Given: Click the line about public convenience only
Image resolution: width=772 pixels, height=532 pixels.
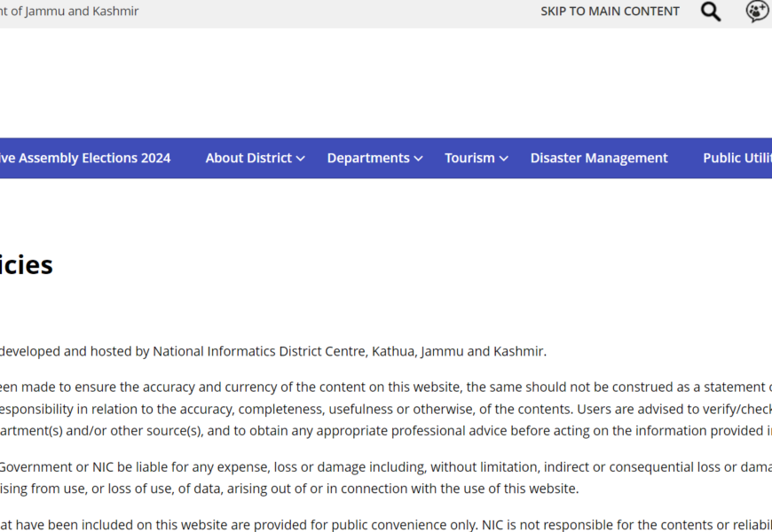Looking at the screenshot, I should click(382, 524).
